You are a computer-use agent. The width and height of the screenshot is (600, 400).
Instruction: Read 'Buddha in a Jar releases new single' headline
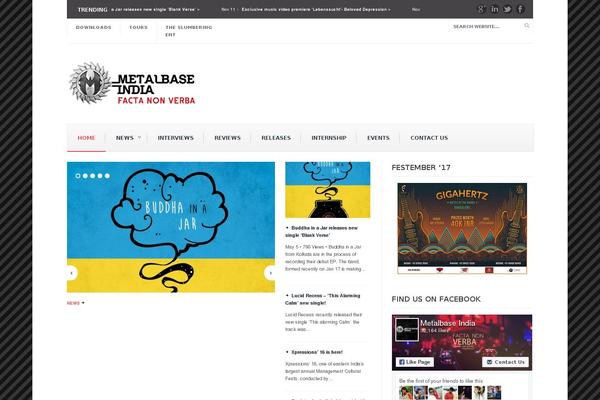click(321, 232)
